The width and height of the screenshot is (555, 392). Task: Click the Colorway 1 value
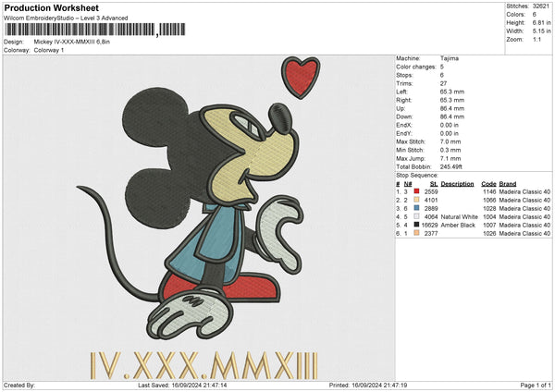click(x=49, y=50)
